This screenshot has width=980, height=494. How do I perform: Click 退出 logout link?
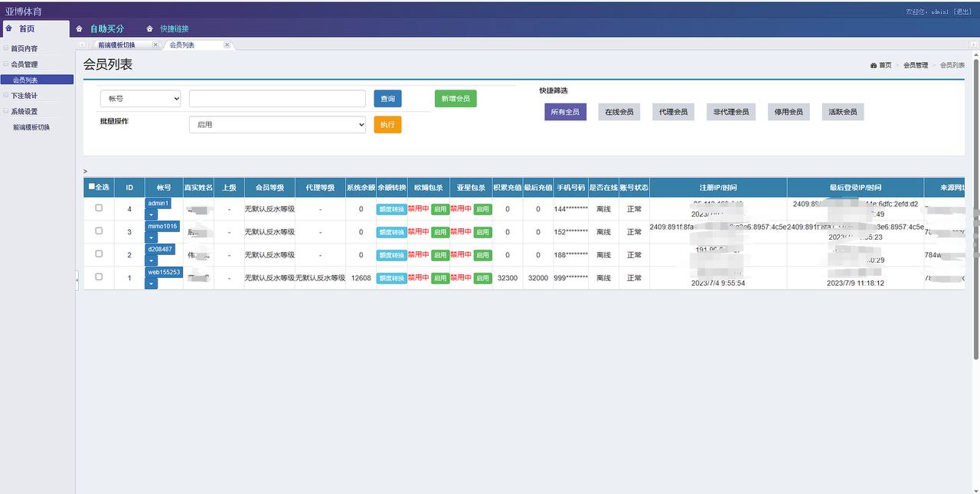962,11
